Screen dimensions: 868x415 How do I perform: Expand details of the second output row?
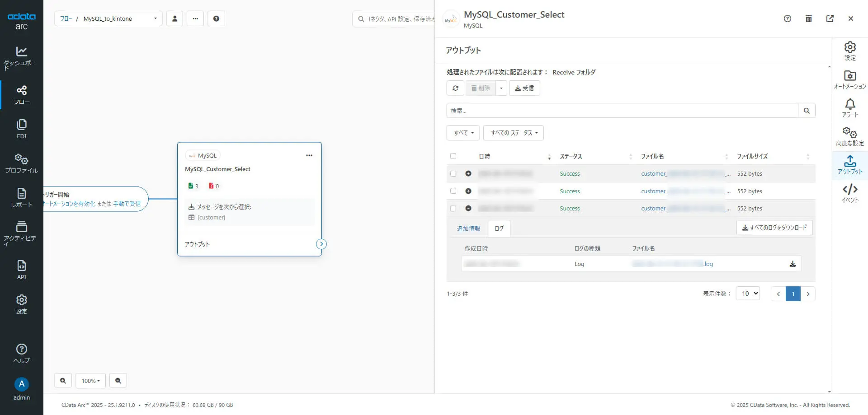click(468, 191)
